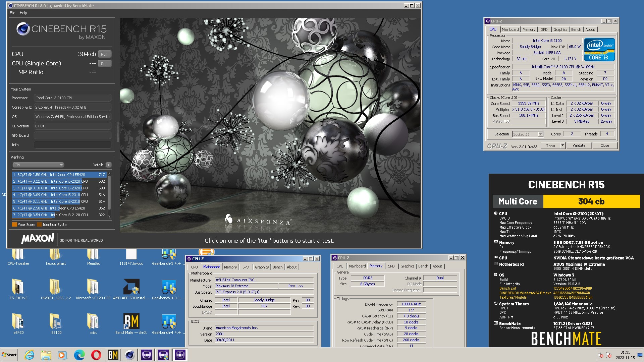Launch BenchMate shortcut on desktop
The height and width of the screenshot is (362, 644).
131,324
